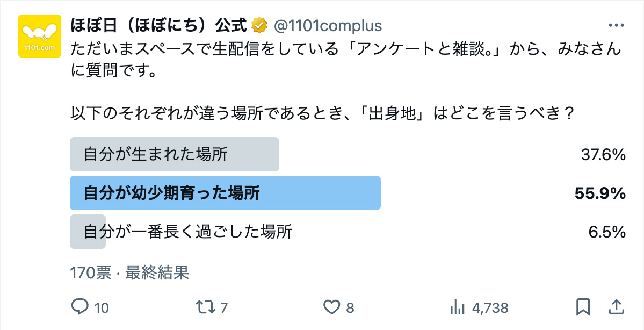Click the reply speech bubble icon

[79, 307]
